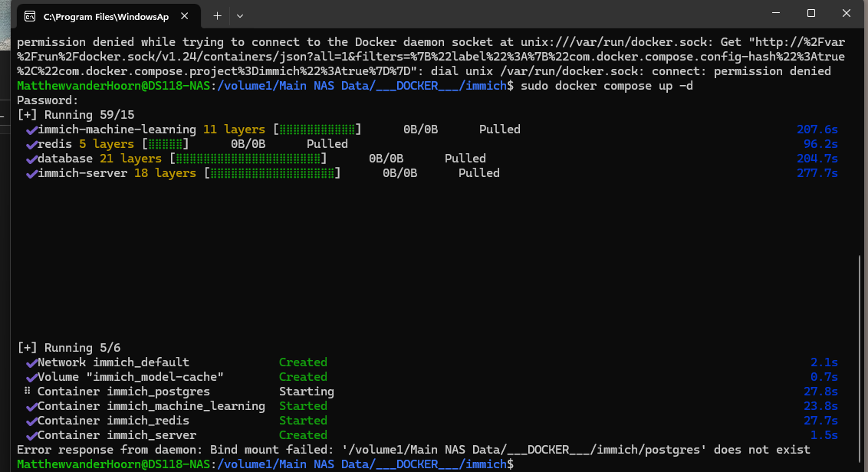Image resolution: width=868 pixels, height=472 pixels.
Task: Click the terminal icon on the tab
Action: point(30,17)
